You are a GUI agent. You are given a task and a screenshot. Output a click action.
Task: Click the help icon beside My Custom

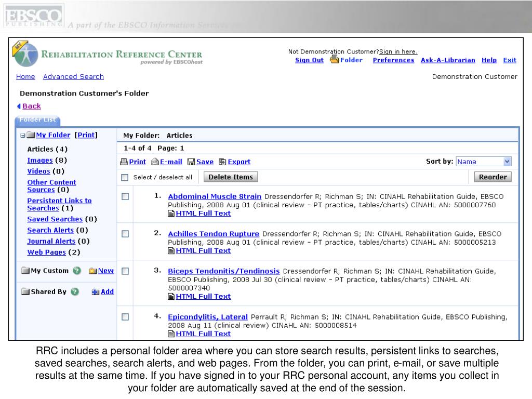pyautogui.click(x=77, y=270)
